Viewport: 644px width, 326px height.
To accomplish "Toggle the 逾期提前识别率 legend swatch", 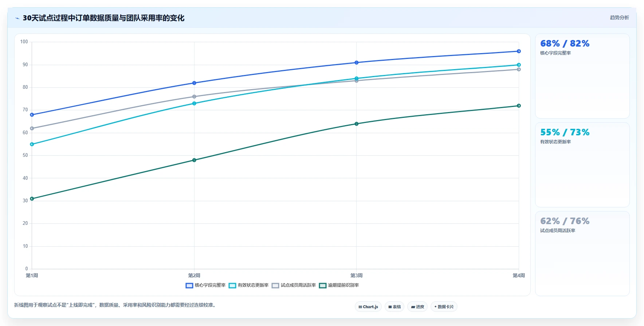I will 323,286.
